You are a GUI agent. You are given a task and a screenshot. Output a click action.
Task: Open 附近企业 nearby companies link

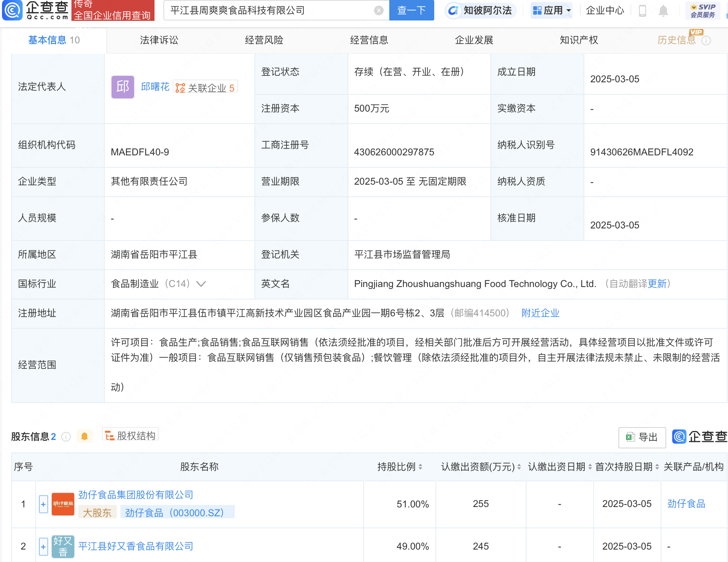(540, 313)
